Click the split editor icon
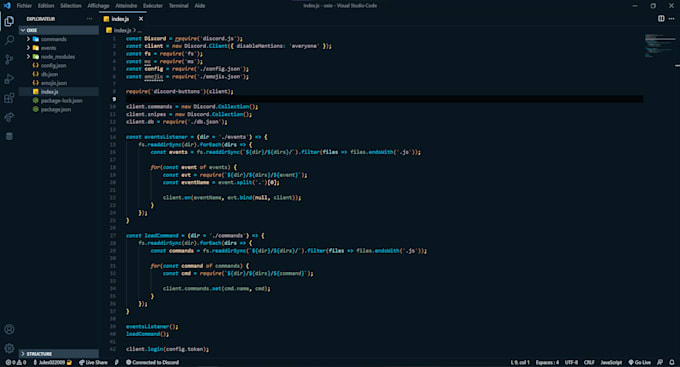The image size is (680, 367). [x=661, y=19]
